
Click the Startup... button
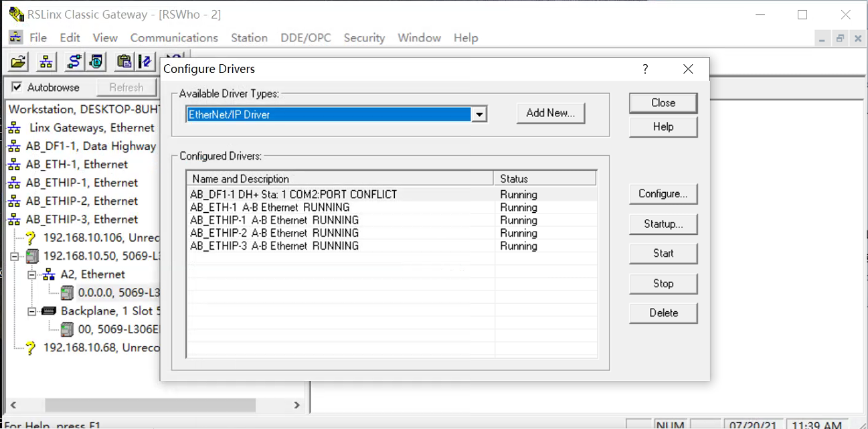(663, 224)
